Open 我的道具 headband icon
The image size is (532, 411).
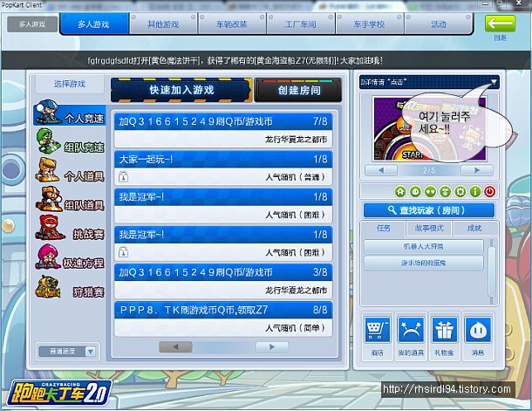(x=411, y=330)
